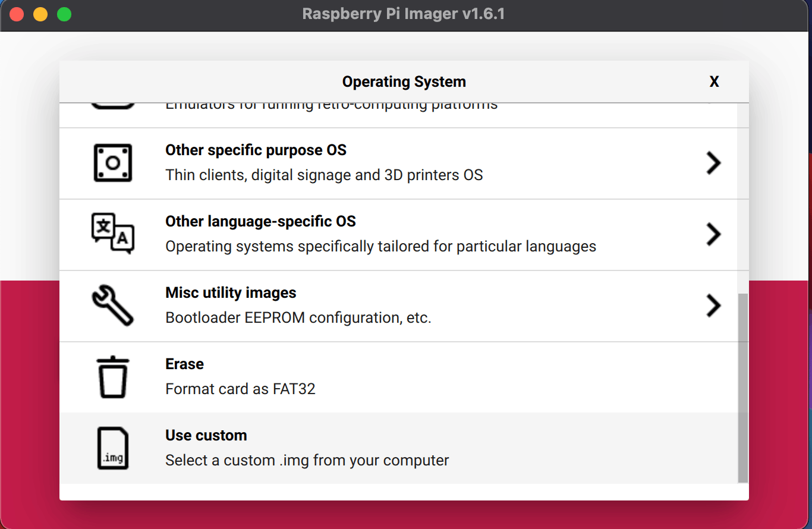Expand the Other language-specific OS category
Image resolution: width=812 pixels, height=529 pixels.
[x=714, y=234]
